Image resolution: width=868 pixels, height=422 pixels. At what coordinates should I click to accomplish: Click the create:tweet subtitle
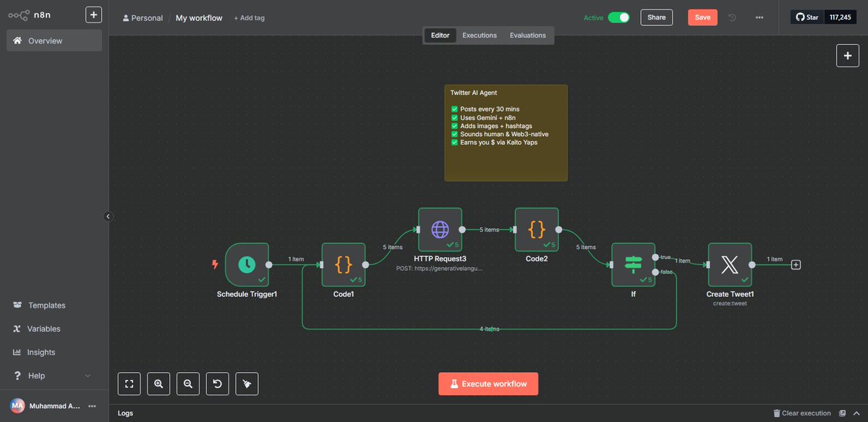[730, 303]
